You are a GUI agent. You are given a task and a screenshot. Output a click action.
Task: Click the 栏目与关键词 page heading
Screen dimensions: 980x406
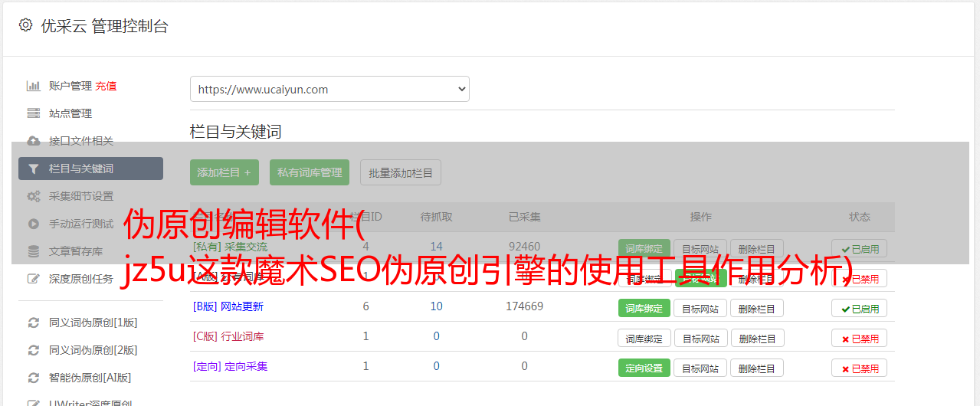coord(236,132)
